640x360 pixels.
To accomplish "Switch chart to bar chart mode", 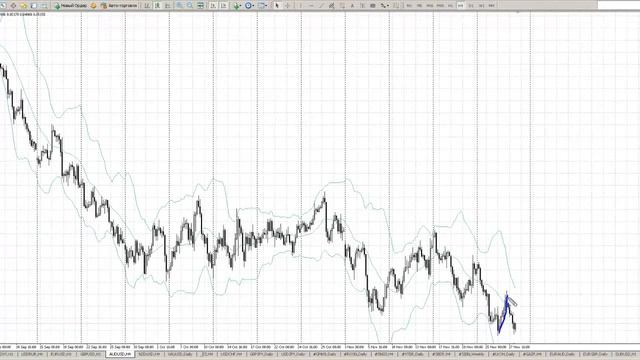I will coord(147,6).
